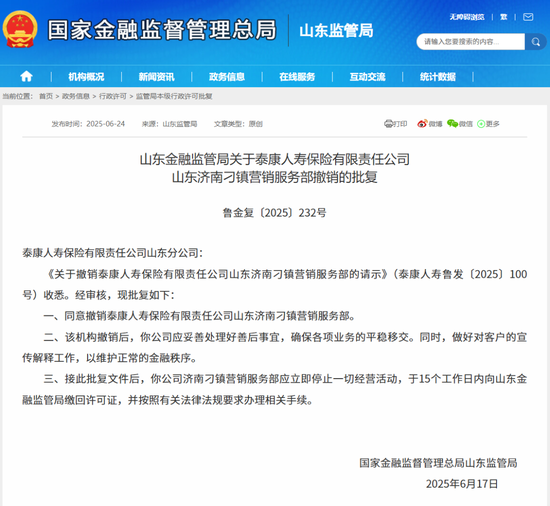
Task: Open the mail envelope icon
Action: 528,17
